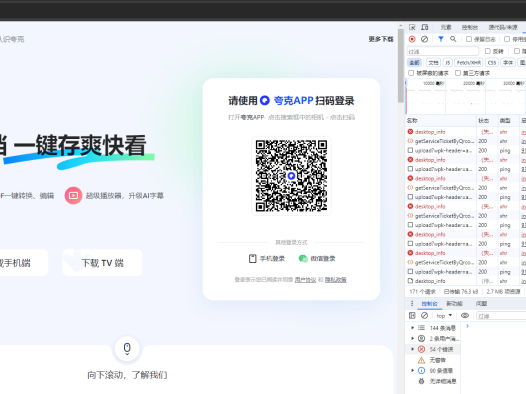Toggle the device toolbar icon
The image size is (526, 394).
[x=425, y=27]
